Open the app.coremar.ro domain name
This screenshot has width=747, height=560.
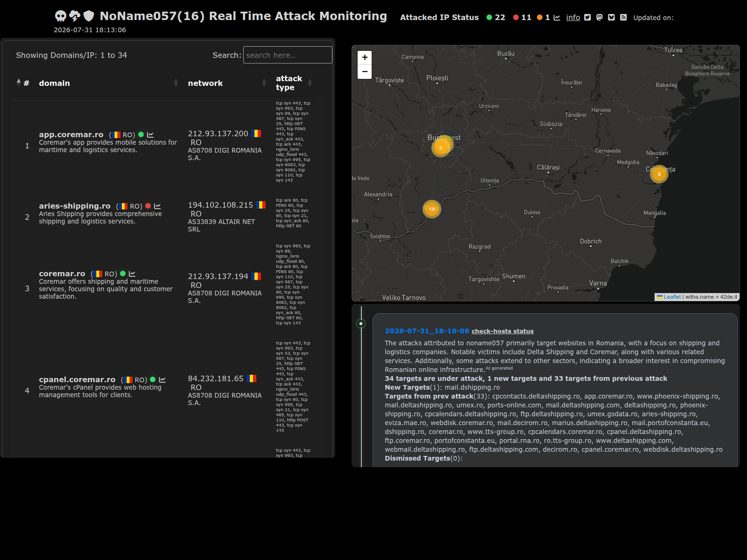pyautogui.click(x=71, y=134)
